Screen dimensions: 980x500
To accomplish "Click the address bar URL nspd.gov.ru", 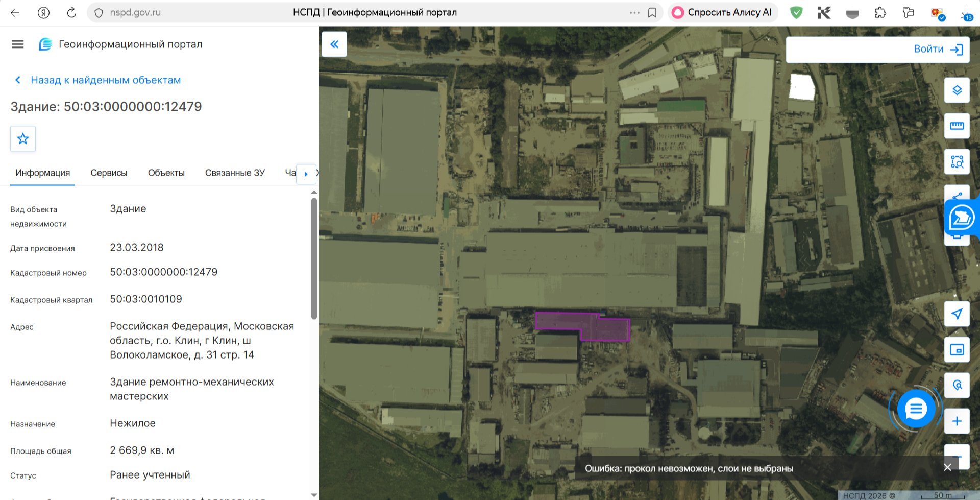I will (x=135, y=13).
